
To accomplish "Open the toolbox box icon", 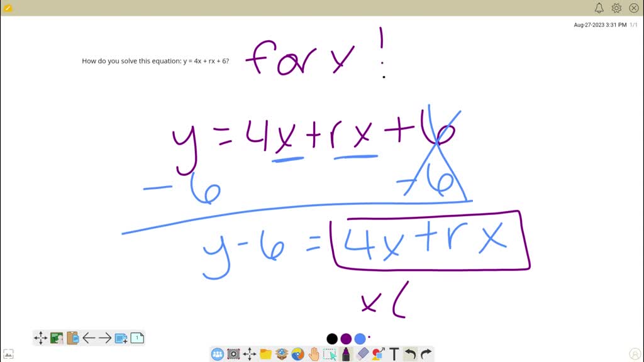I will click(x=282, y=354).
